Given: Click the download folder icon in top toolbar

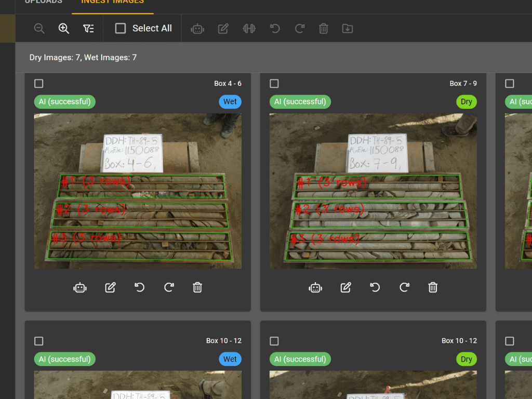Looking at the screenshot, I should 348,29.
